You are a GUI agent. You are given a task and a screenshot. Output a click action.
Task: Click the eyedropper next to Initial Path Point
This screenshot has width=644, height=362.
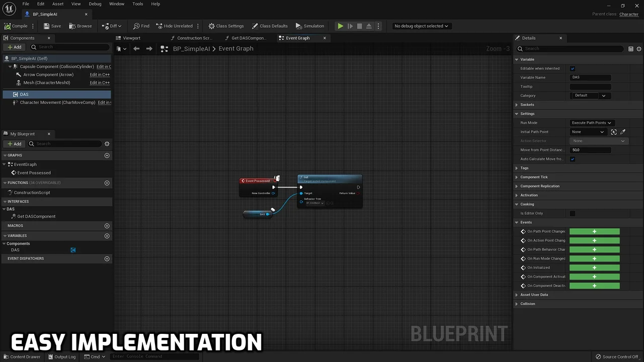click(623, 132)
